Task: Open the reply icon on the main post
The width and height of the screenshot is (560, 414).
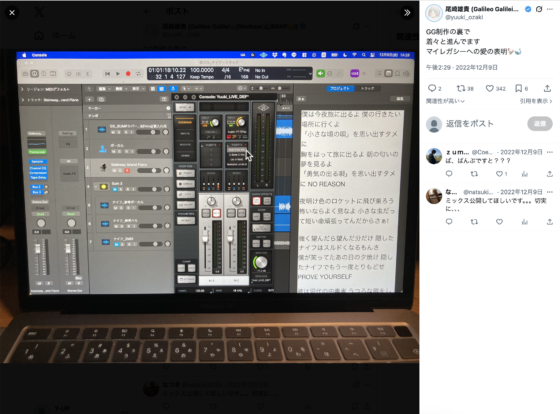Action: pyautogui.click(x=432, y=88)
